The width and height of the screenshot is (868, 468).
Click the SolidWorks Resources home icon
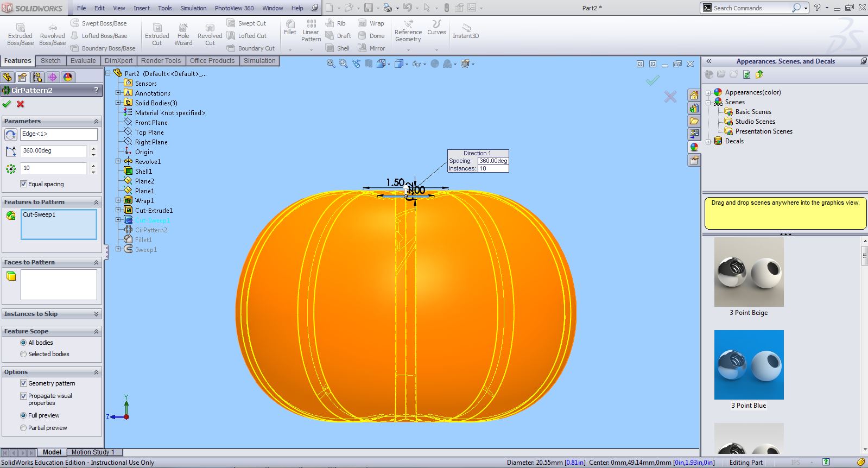pos(694,95)
